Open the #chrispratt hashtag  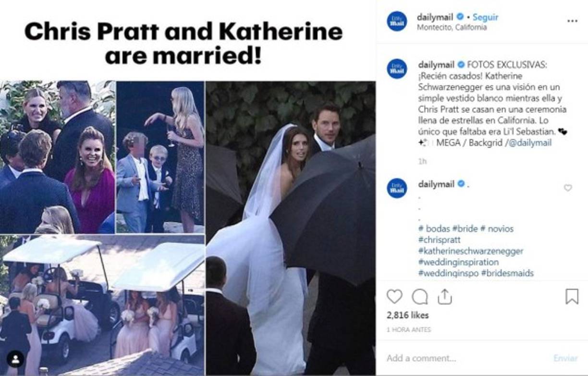pos(439,240)
